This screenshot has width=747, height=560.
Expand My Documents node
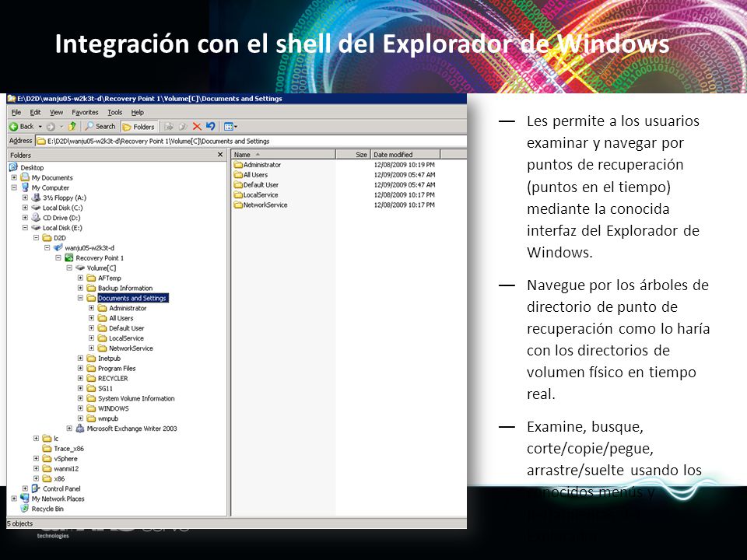(x=14, y=177)
